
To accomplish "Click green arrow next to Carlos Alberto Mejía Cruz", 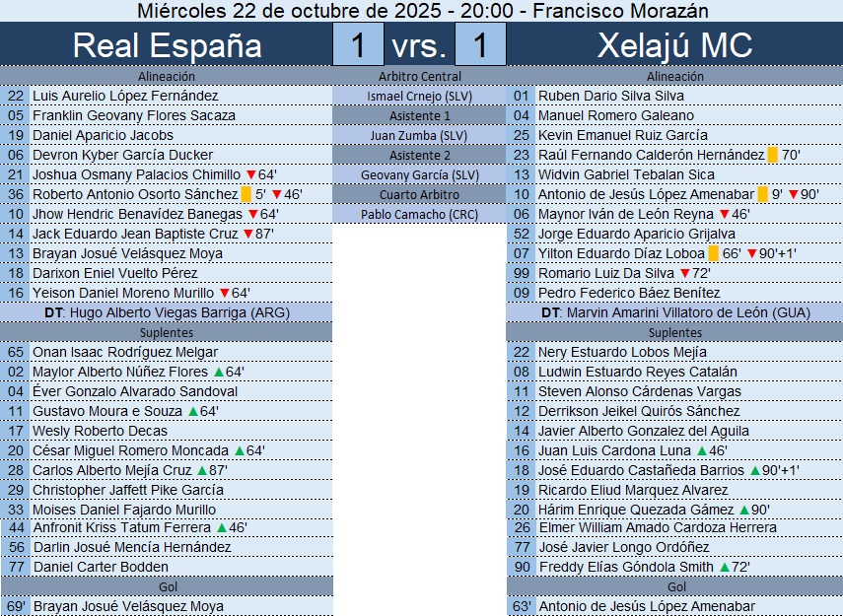I will pyautogui.click(x=202, y=470).
